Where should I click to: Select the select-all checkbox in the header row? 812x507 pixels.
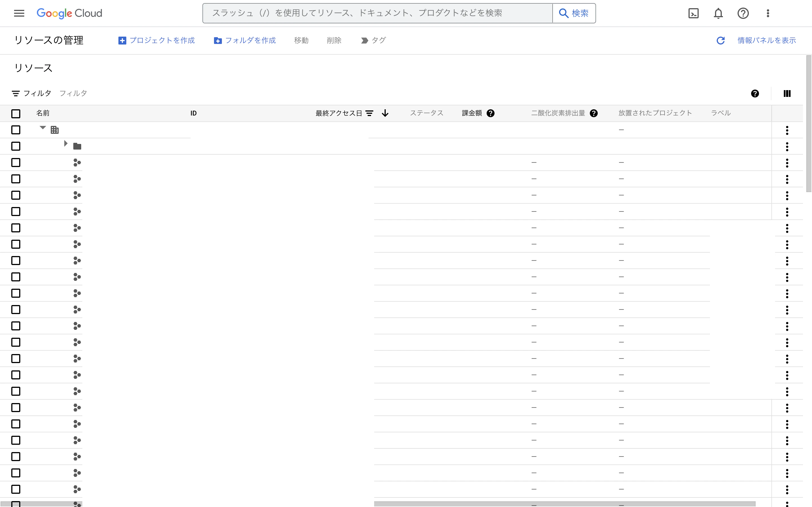pyautogui.click(x=16, y=114)
